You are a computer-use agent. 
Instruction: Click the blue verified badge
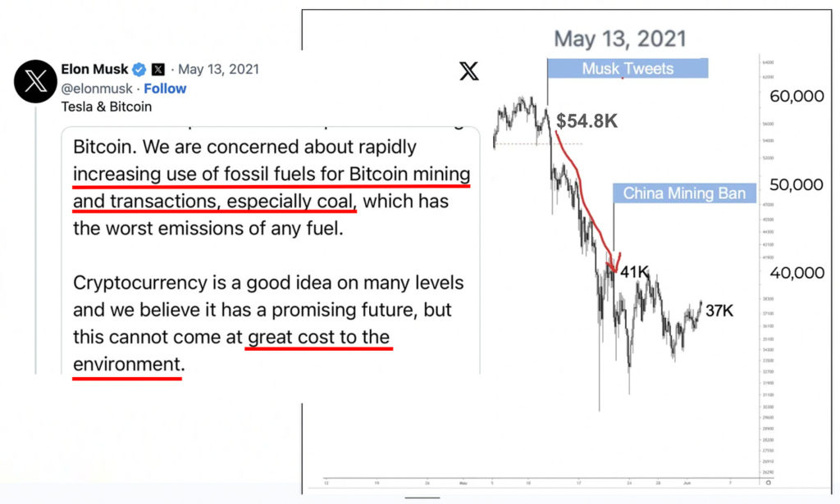pos(139,70)
